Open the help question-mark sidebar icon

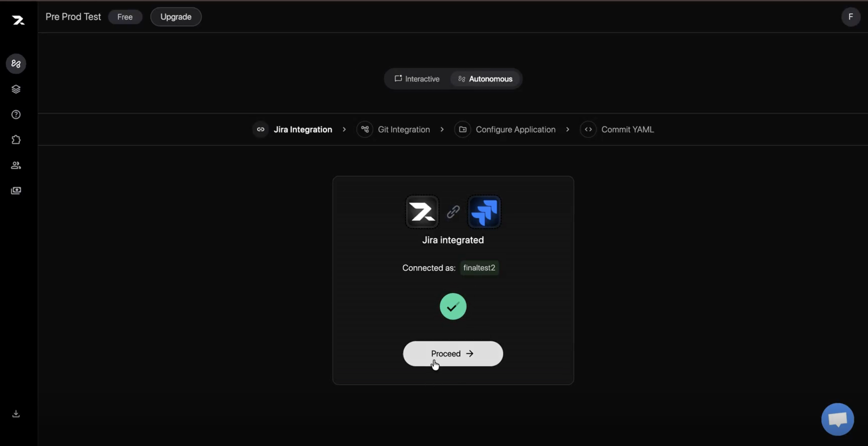(x=16, y=115)
